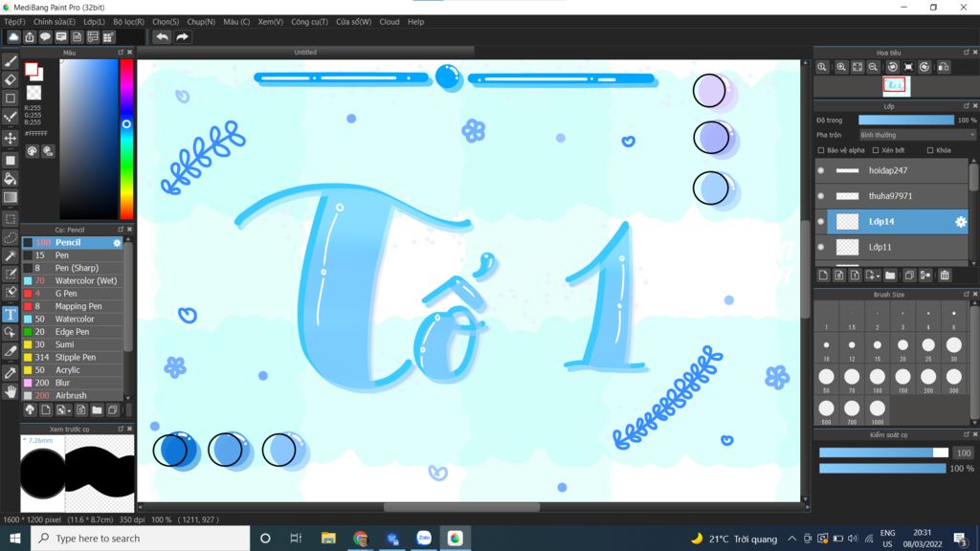The width and height of the screenshot is (980, 551).
Task: Open Lớp14 layer settings gear
Action: [961, 222]
